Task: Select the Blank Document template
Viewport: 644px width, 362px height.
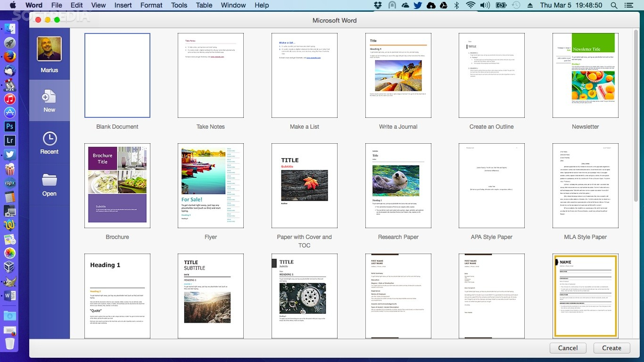Action: 117,75
